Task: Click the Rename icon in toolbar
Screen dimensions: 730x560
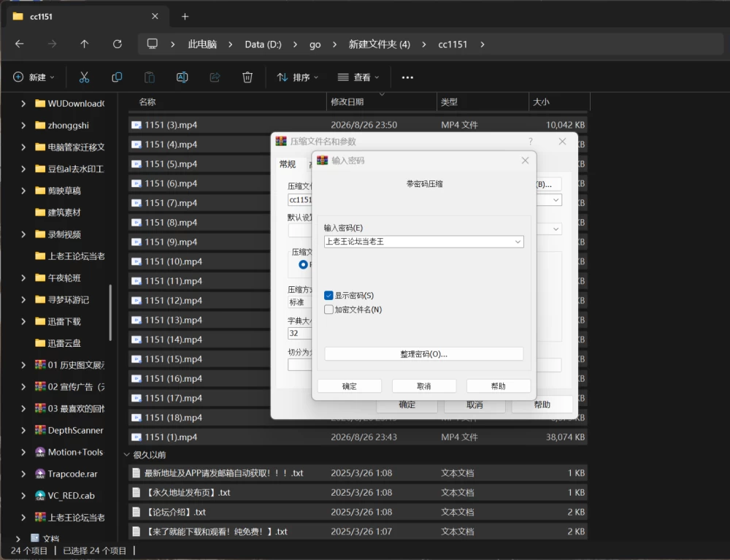Action: 182,77
